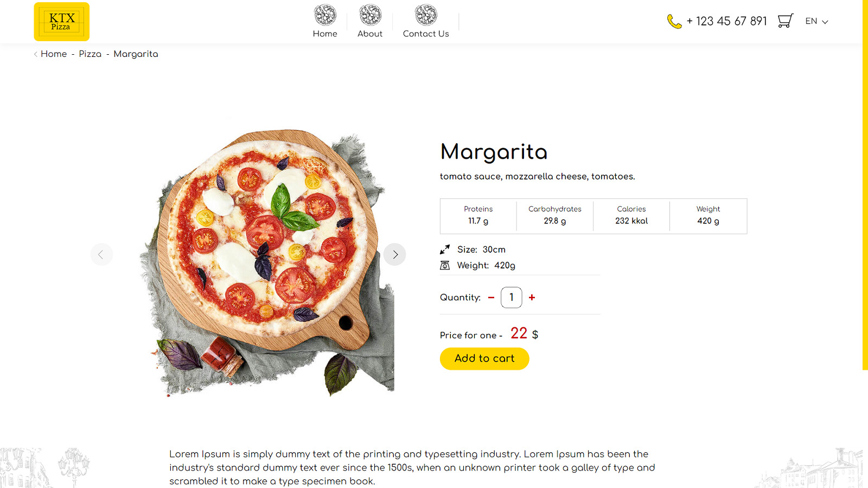Show the next pizza image
This screenshot has width=868, height=488.
pos(394,254)
